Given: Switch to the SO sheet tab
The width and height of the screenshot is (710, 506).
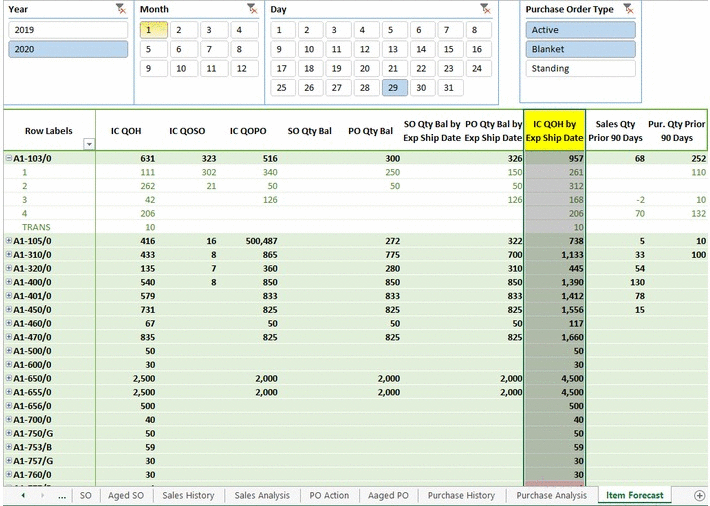Looking at the screenshot, I should (86, 496).
